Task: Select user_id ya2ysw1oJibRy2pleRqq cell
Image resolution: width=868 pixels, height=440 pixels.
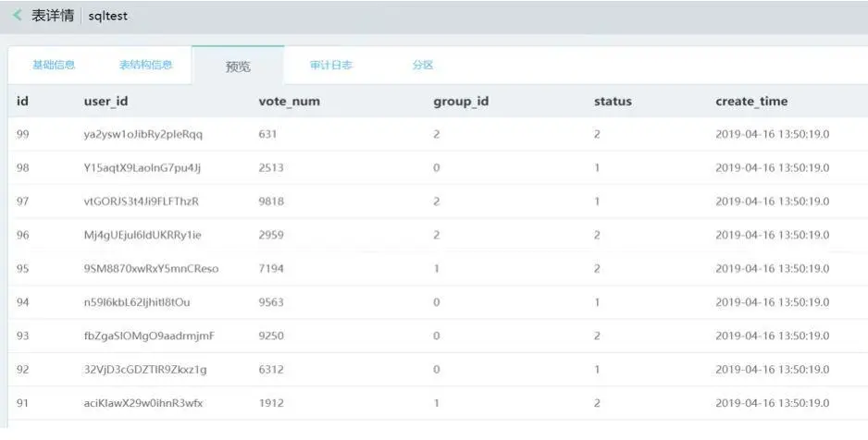Action: click(x=143, y=134)
